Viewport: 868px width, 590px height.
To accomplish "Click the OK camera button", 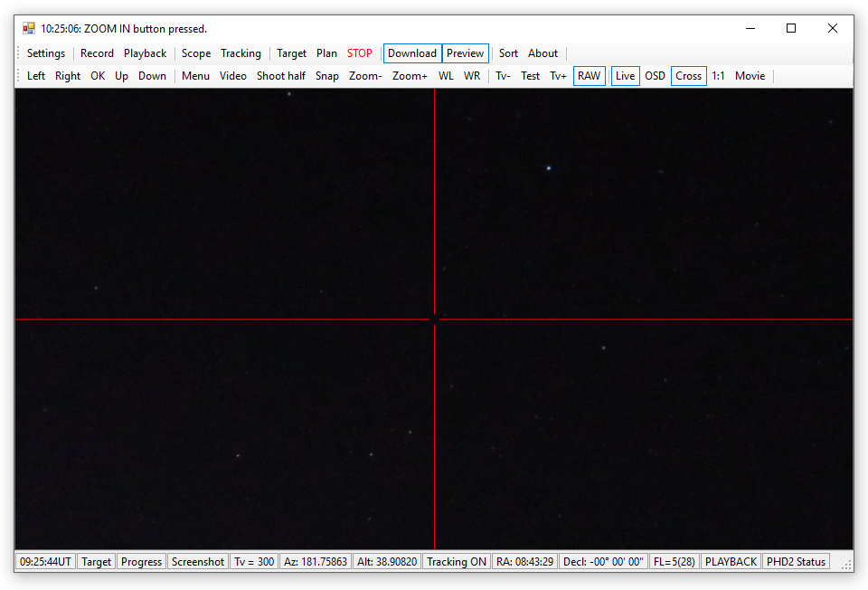I will click(x=98, y=76).
